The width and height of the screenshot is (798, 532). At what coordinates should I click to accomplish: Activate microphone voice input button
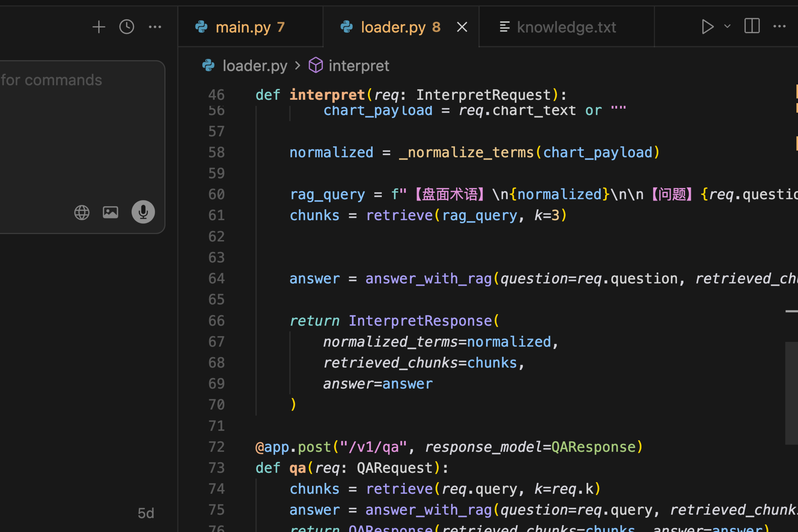click(x=143, y=212)
